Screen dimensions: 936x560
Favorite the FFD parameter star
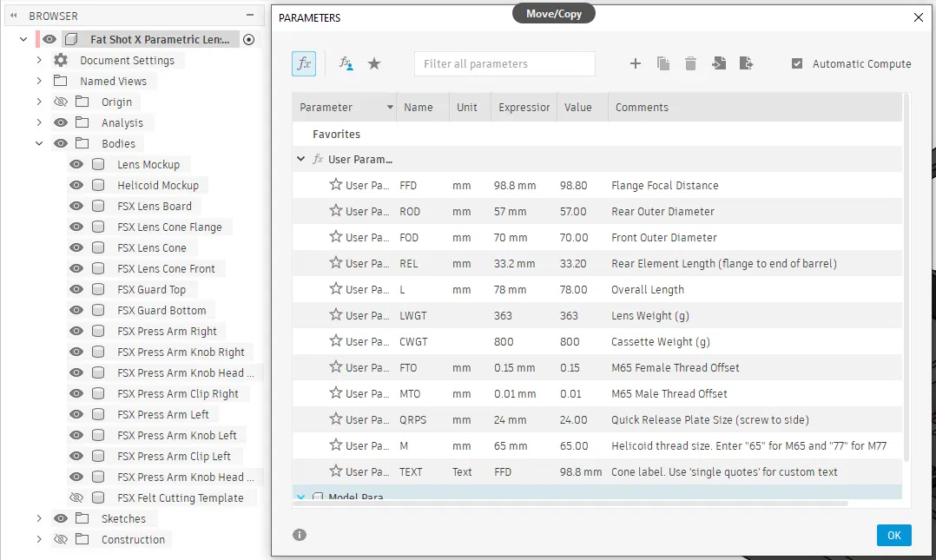coord(336,184)
